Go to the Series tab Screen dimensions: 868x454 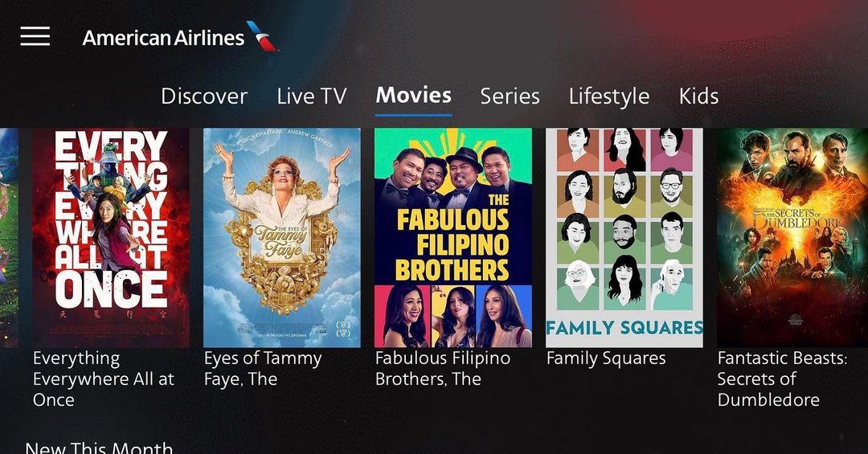pos(510,96)
